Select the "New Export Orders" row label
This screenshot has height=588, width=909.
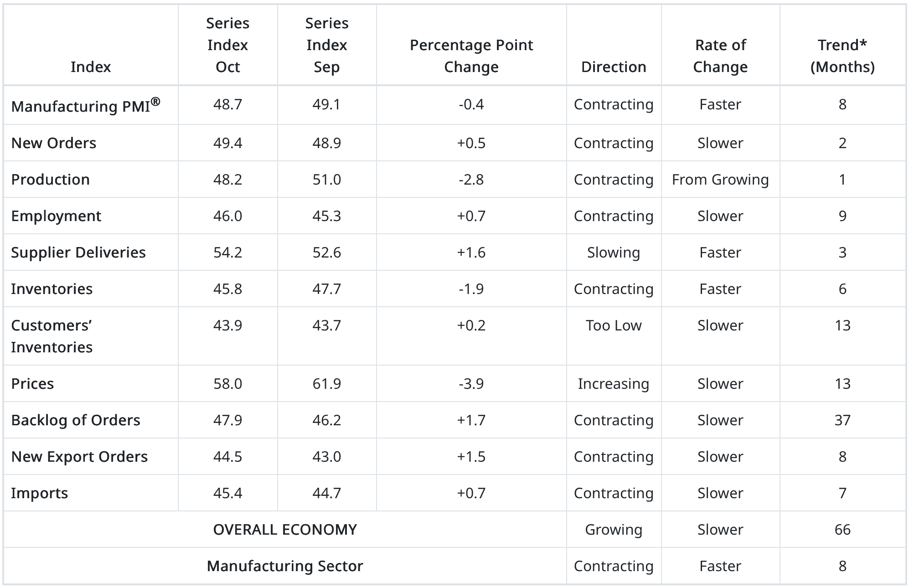[79, 457]
